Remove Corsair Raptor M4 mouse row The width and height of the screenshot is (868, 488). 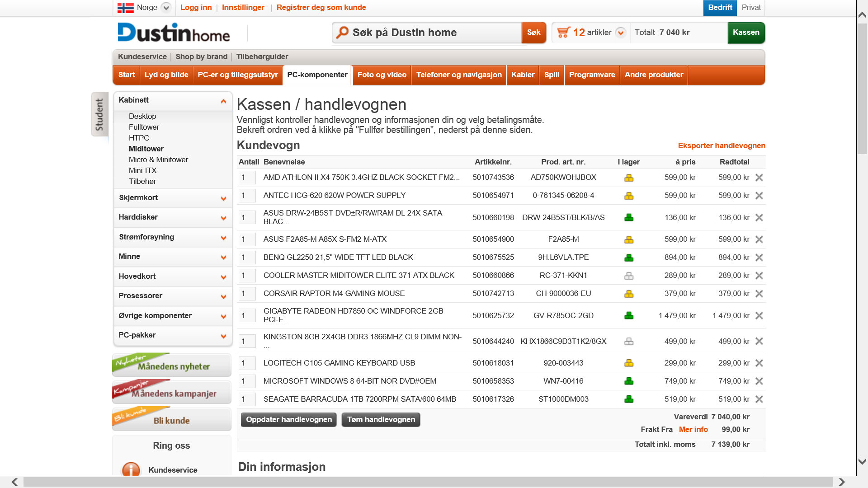(x=759, y=294)
